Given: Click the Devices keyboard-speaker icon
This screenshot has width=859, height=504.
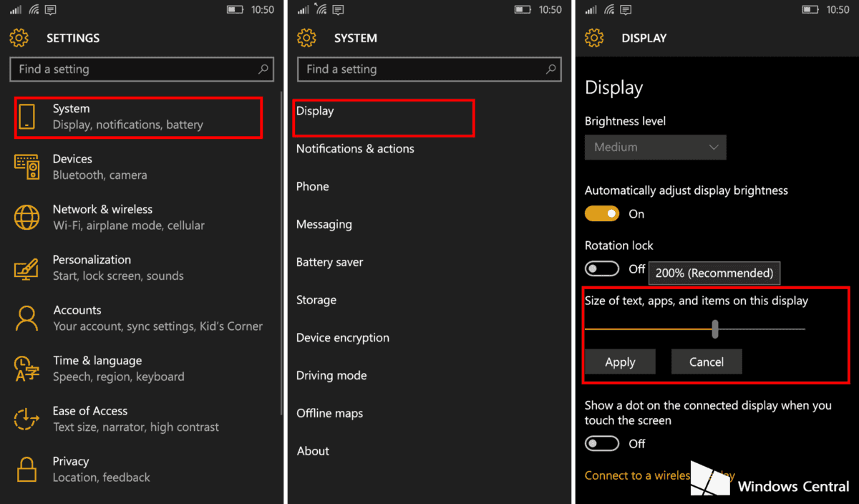Looking at the screenshot, I should tap(27, 167).
